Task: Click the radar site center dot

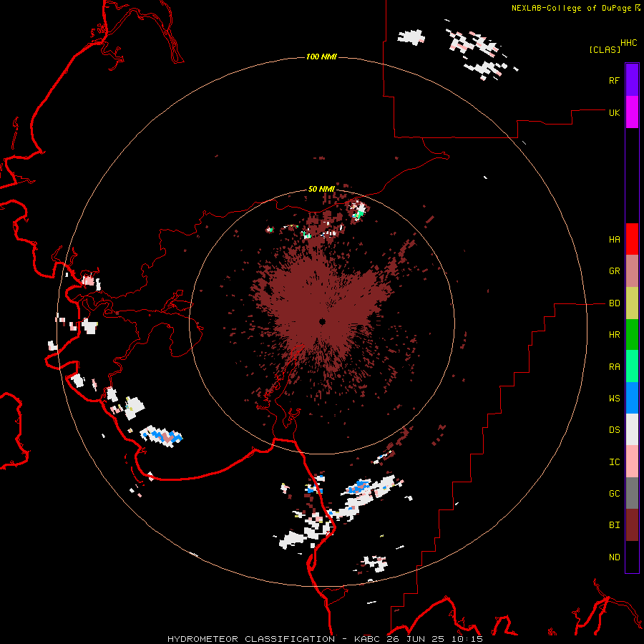Action: 323,321
